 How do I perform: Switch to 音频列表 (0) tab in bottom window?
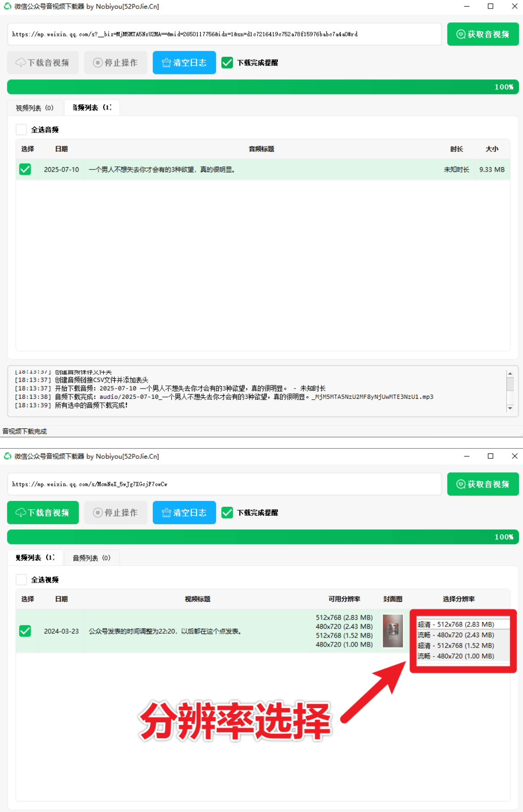[92, 558]
